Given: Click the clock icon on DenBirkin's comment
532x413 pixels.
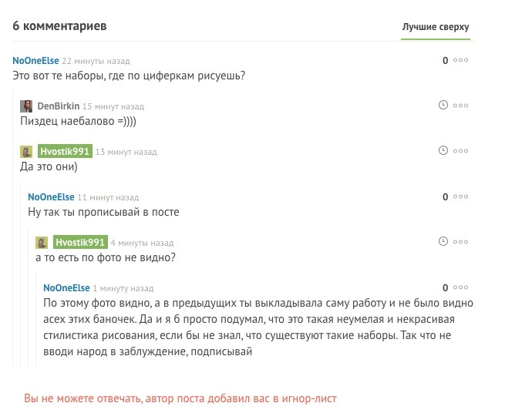Looking at the screenshot, I should coord(443,106).
